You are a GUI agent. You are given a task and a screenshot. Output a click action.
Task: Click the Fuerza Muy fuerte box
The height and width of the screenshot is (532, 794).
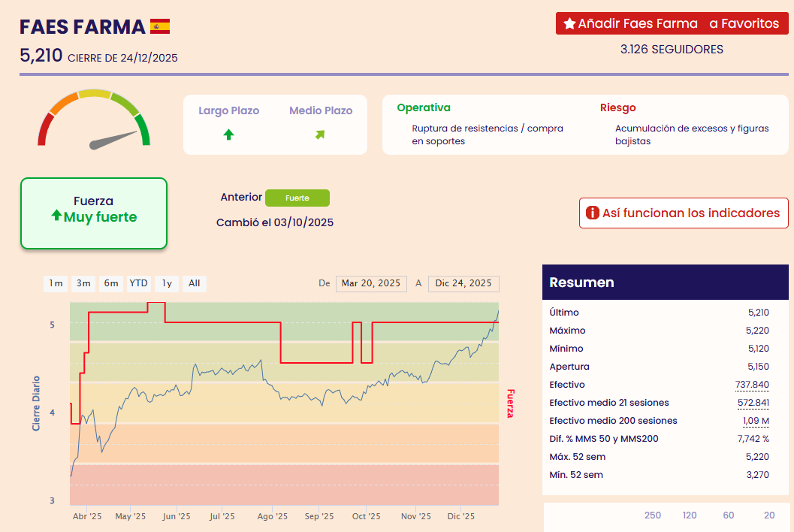(94, 213)
